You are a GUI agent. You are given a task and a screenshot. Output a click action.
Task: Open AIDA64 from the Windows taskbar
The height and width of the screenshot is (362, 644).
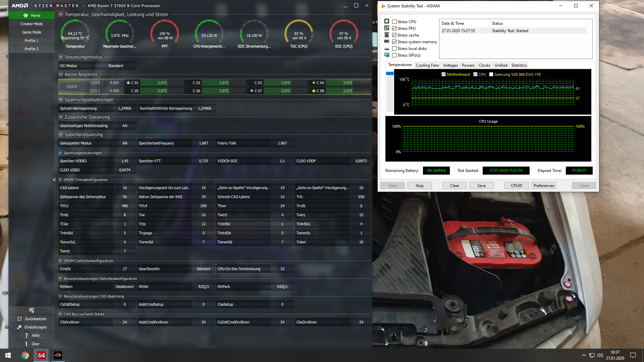pos(41,355)
